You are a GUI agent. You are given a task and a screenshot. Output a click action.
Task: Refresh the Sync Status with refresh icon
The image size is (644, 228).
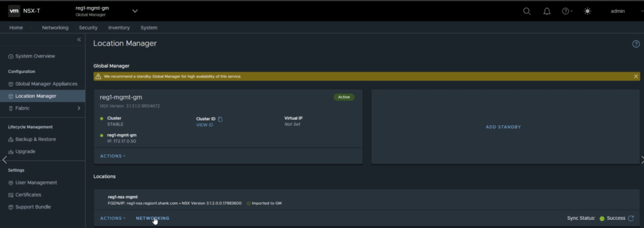point(631,218)
